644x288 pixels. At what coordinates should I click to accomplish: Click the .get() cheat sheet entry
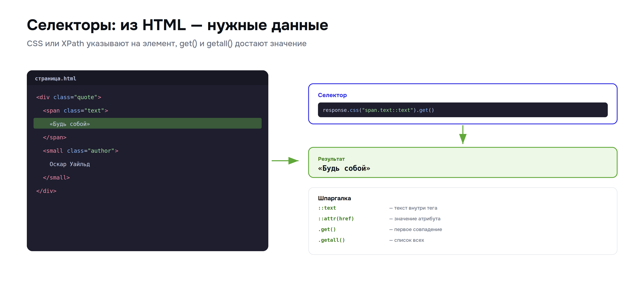tap(327, 229)
